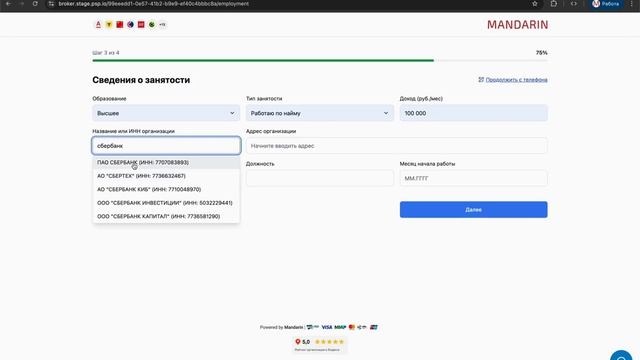
Task: Select suggestion ООО "СБЕРБАНК КАПИТАЛ"
Action: tap(166, 216)
